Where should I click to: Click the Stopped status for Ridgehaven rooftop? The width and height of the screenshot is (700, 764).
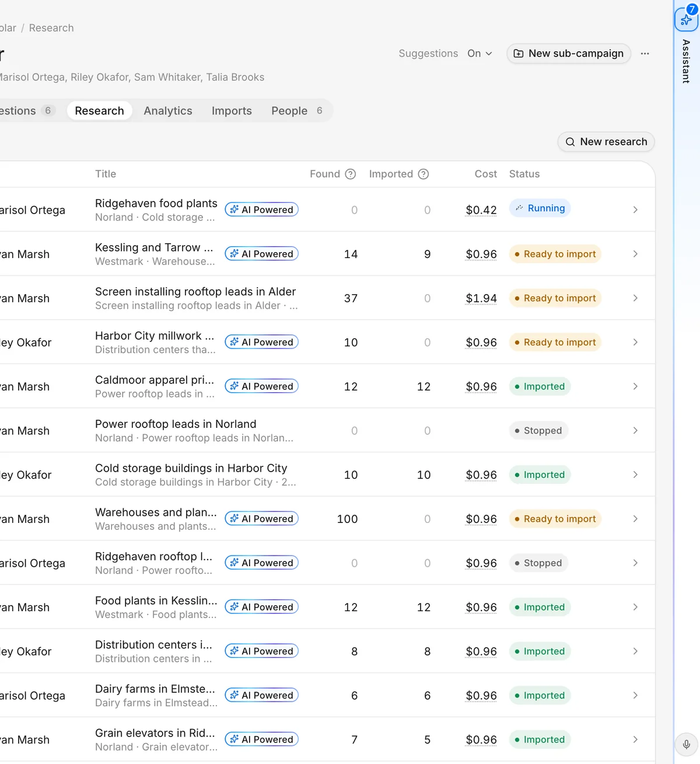(x=538, y=563)
